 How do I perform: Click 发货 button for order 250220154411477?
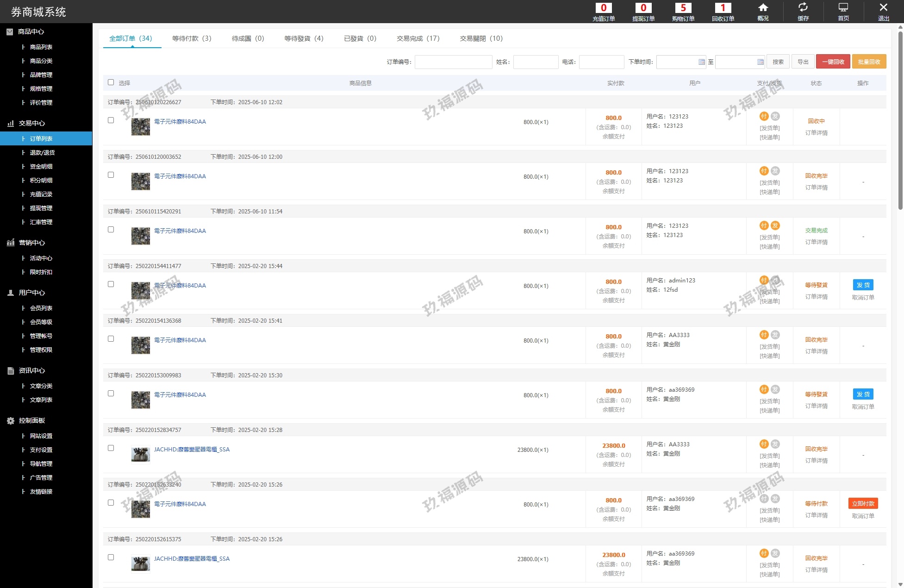coord(863,285)
